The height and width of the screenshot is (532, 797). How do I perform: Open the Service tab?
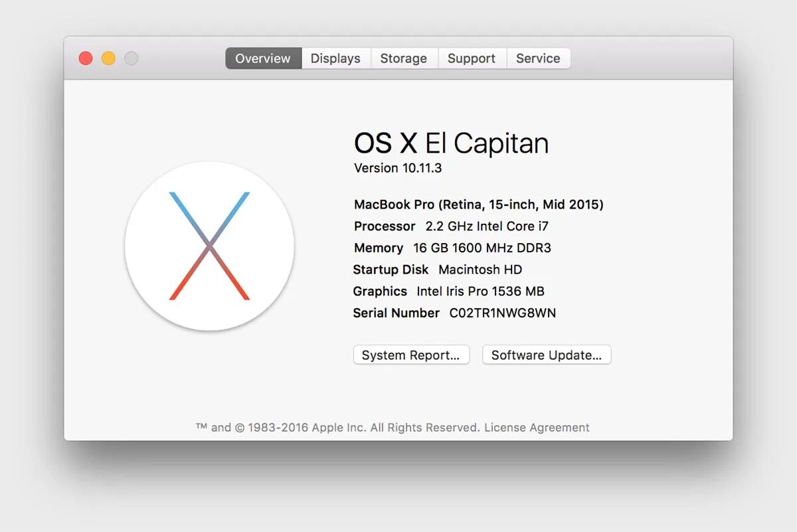(x=538, y=58)
